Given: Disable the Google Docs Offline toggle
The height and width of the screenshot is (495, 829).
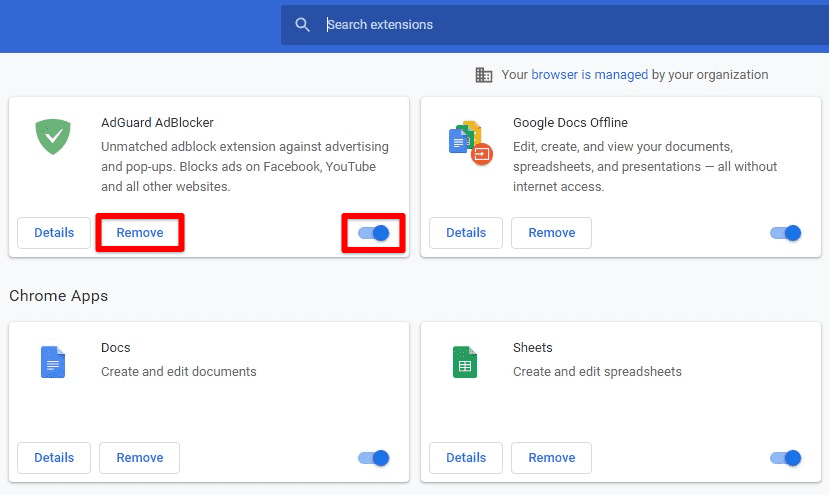Looking at the screenshot, I should point(785,233).
